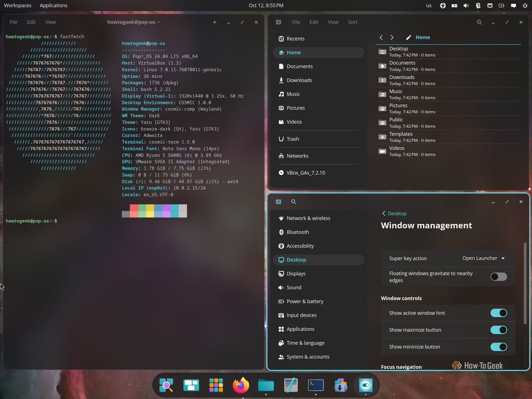Open the Workspaces overview icon in the dock
The width and height of the screenshot is (532, 399).
pos(191,385)
